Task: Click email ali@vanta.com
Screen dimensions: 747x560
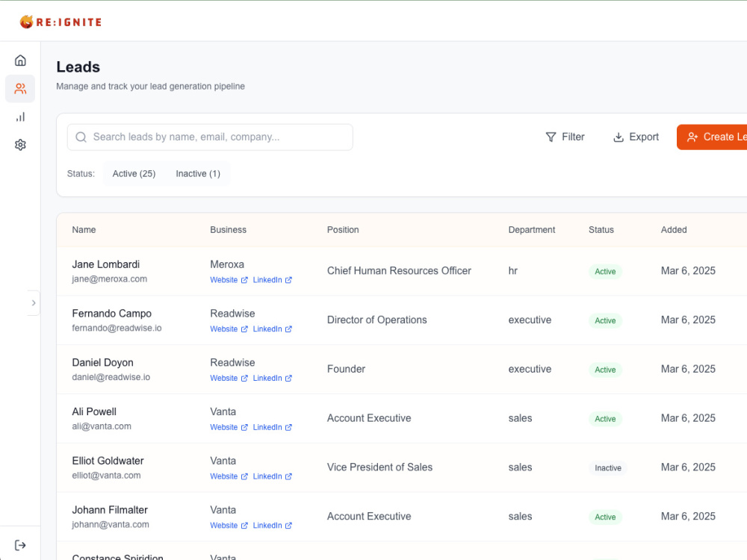Action: pyautogui.click(x=102, y=426)
